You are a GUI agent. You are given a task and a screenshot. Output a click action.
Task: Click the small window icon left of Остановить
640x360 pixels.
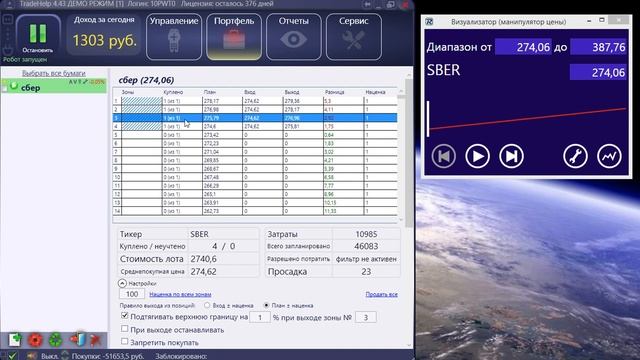(x=8, y=20)
